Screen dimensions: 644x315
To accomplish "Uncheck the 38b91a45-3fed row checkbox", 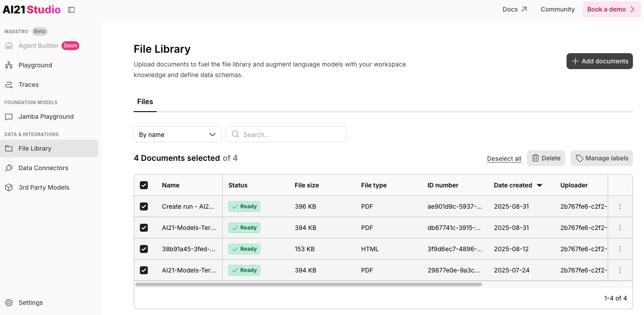I will [x=144, y=249].
